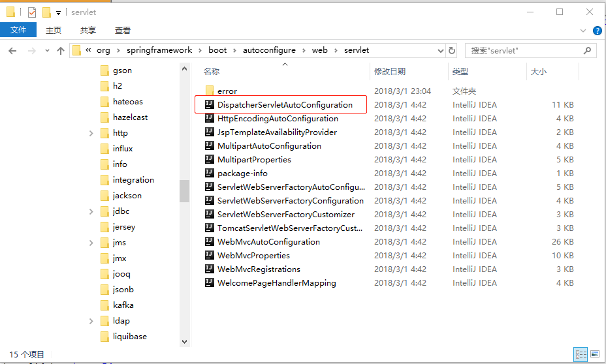Select the error folder icon
This screenshot has height=364, width=606.
(210, 91)
